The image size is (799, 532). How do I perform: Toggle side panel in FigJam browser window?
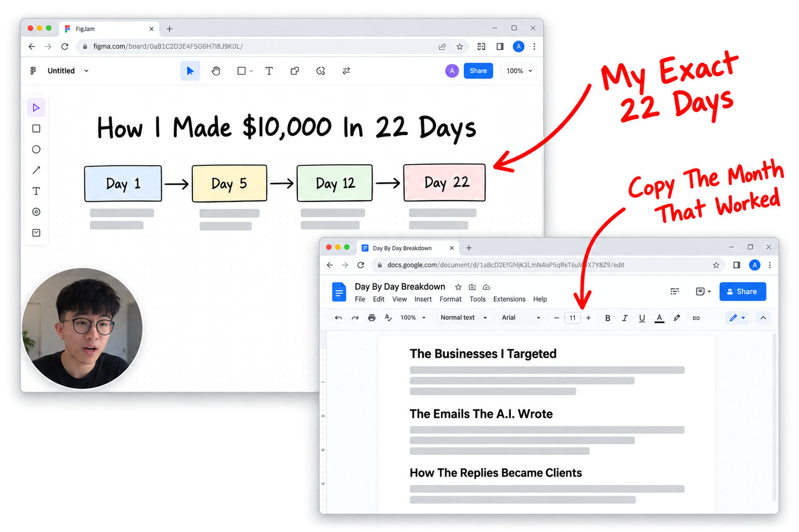point(500,46)
